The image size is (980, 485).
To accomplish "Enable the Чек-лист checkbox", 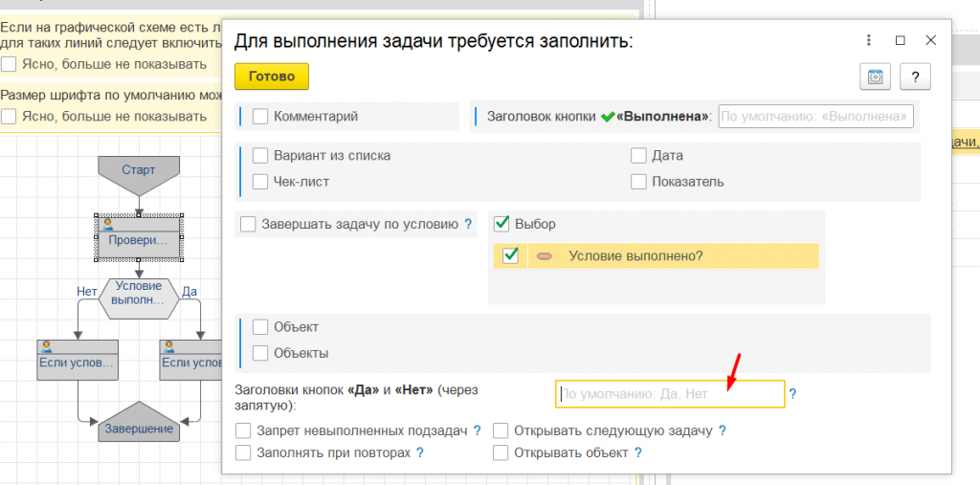I will coord(260,182).
